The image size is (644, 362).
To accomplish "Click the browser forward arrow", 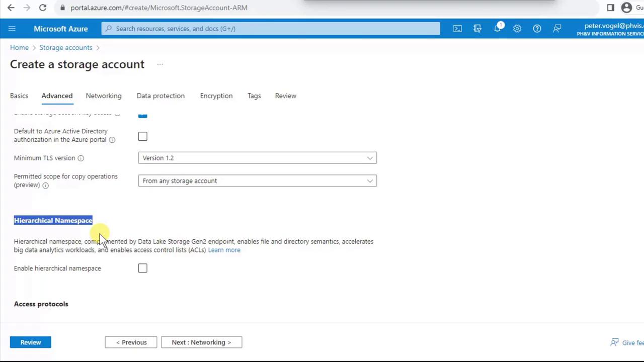I will click(27, 8).
